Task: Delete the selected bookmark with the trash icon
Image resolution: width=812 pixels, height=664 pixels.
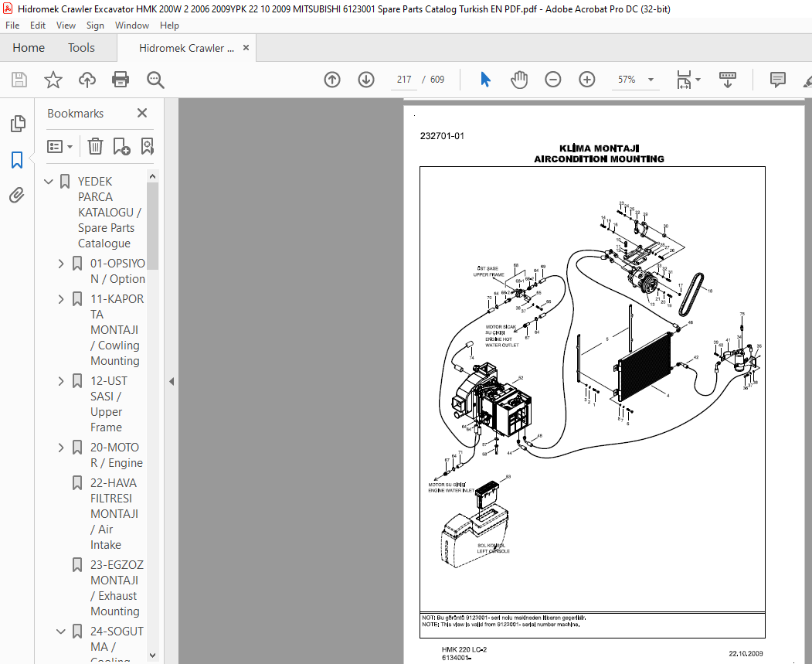Action: tap(95, 146)
